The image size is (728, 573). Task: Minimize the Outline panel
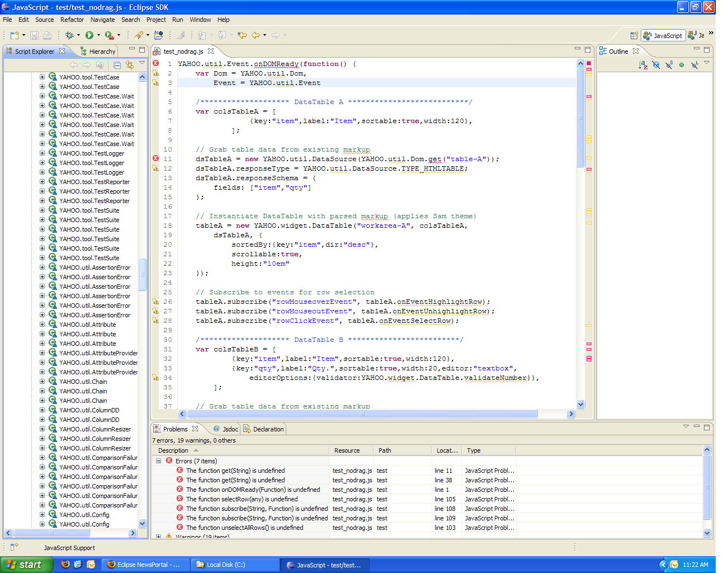(697, 49)
